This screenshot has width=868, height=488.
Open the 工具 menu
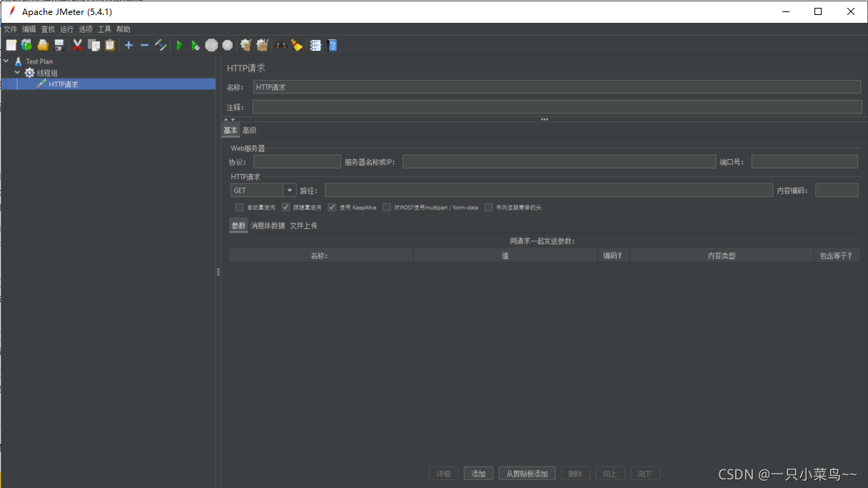104,29
